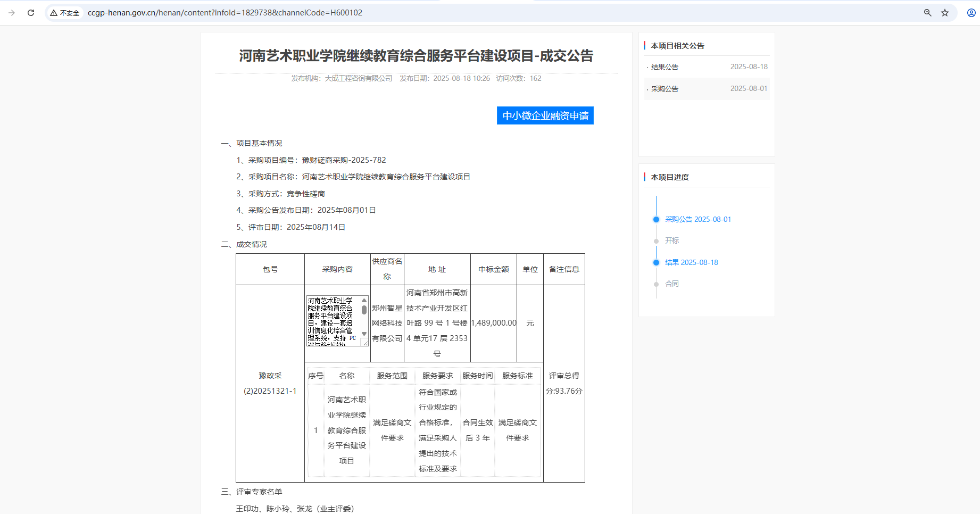Click the blue timeline dot beside 结果

(656, 262)
